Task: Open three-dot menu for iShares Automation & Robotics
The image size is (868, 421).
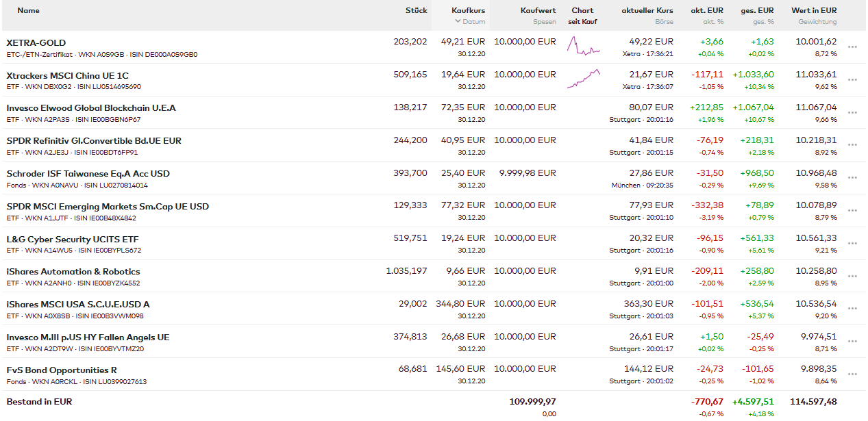Action: point(852,277)
